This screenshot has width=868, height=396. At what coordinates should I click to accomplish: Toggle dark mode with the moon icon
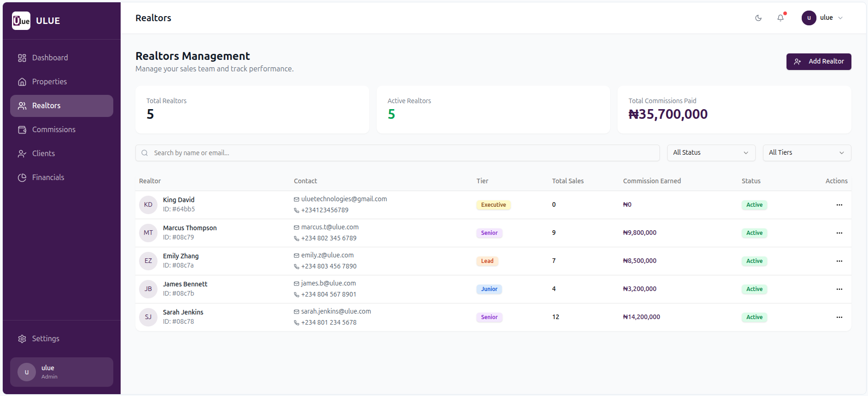758,18
